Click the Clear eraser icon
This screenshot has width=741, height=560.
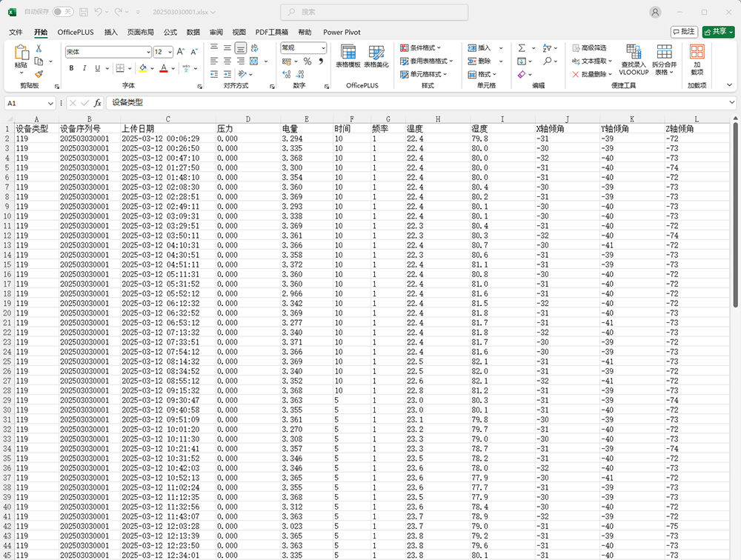pyautogui.click(x=521, y=74)
